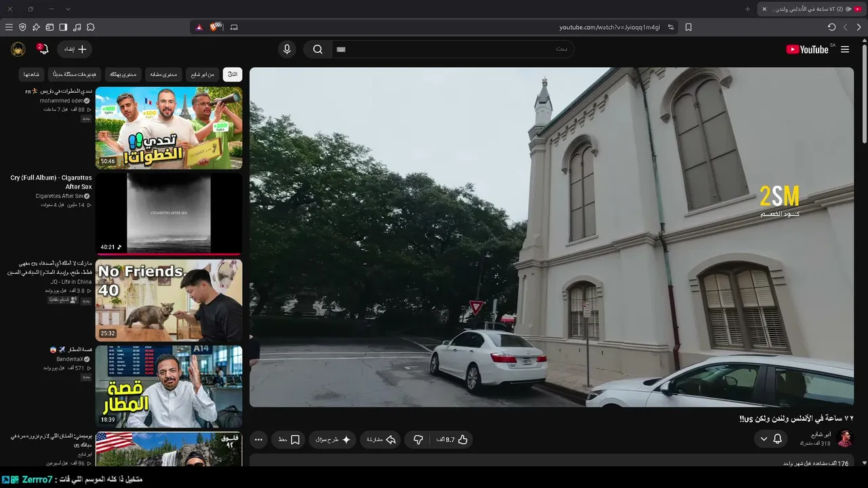Open the BanderitaX channel link
The image size is (868, 488).
click(x=70, y=359)
